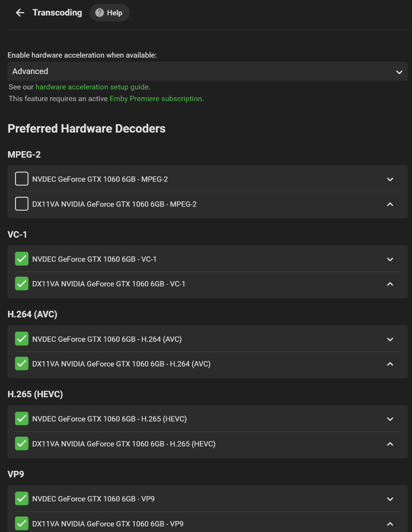Uncheck NVDEC H.264 (AVC) decoder

[x=22, y=339]
